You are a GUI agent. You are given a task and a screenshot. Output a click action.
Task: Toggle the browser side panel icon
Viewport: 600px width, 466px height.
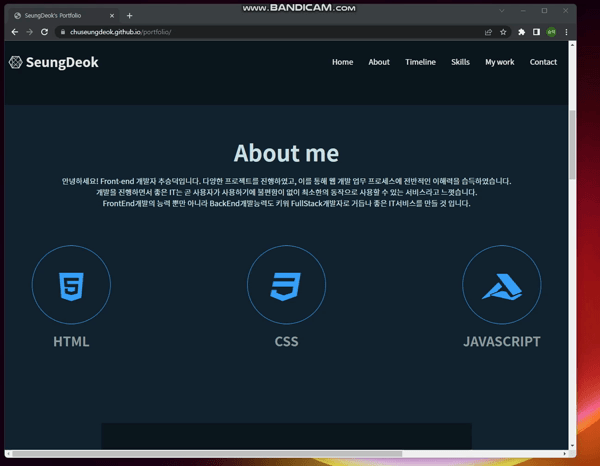[x=536, y=32]
